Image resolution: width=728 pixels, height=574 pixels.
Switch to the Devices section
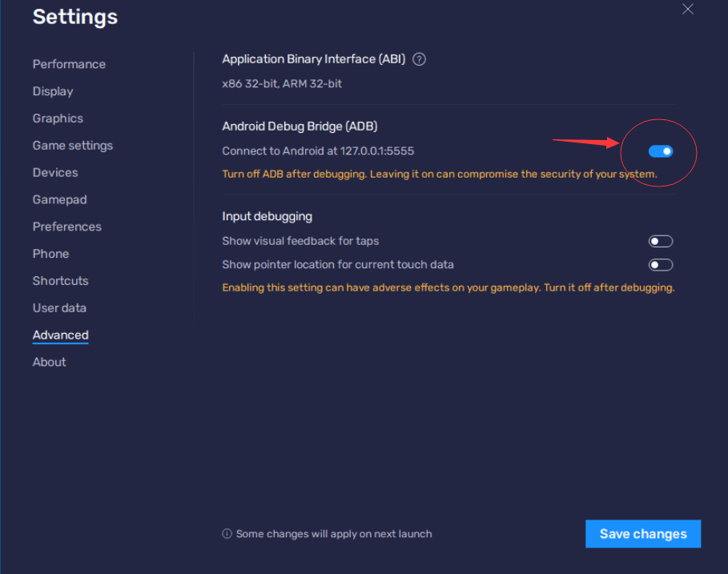click(55, 173)
